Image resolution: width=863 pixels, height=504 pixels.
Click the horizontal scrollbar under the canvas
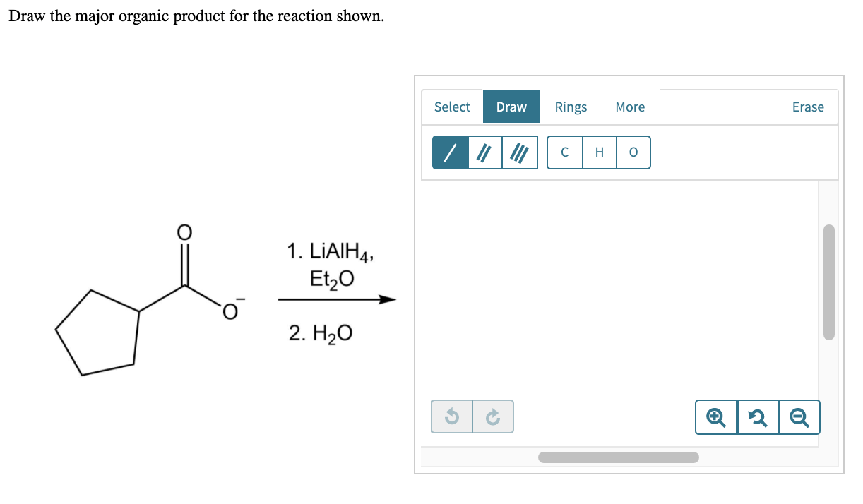pos(619,457)
